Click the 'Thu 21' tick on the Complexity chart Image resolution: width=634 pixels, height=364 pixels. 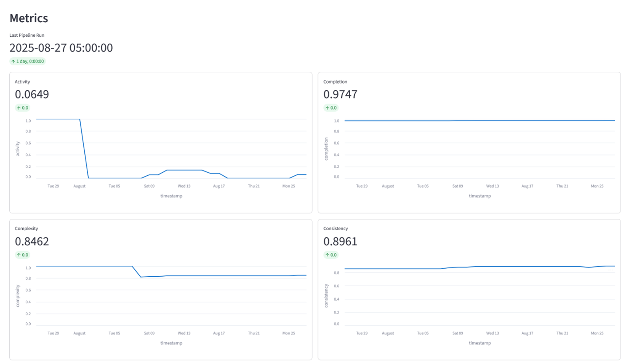pos(254,333)
